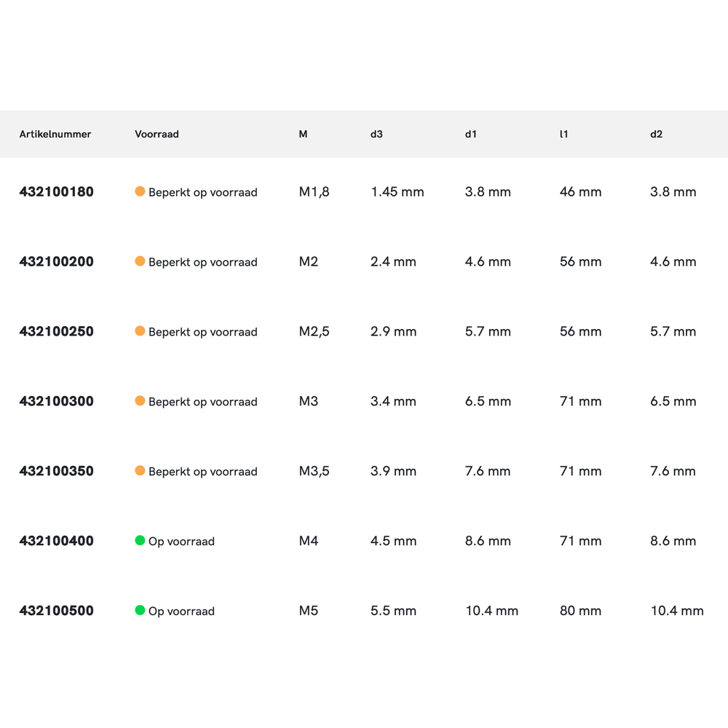Click the Voorraad column header
Screen dimensions: 728x728
157,135
